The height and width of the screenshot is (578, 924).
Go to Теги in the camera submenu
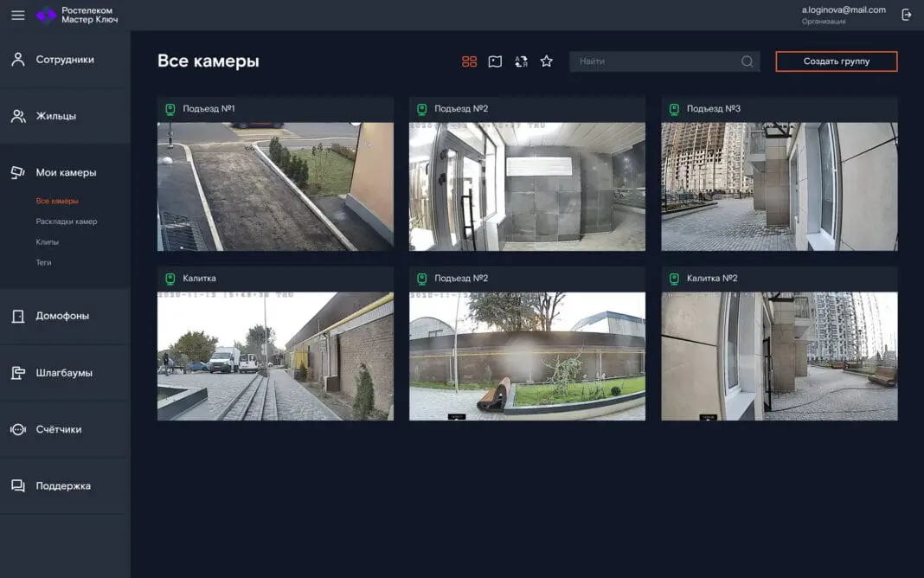43,262
